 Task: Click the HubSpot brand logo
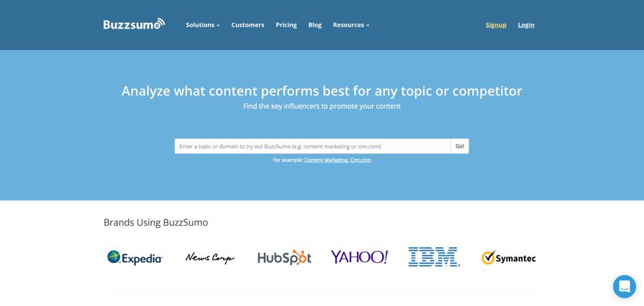[284, 258]
